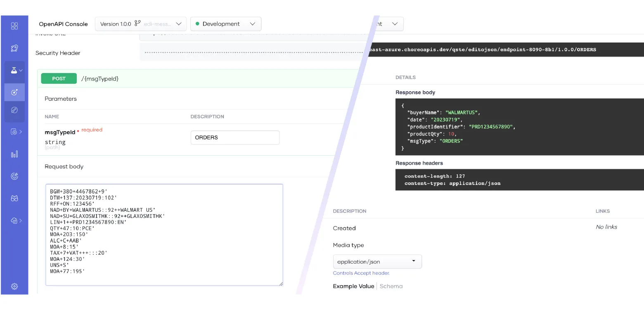Click the green POST method button
The height and width of the screenshot is (310, 644).
click(x=59, y=78)
